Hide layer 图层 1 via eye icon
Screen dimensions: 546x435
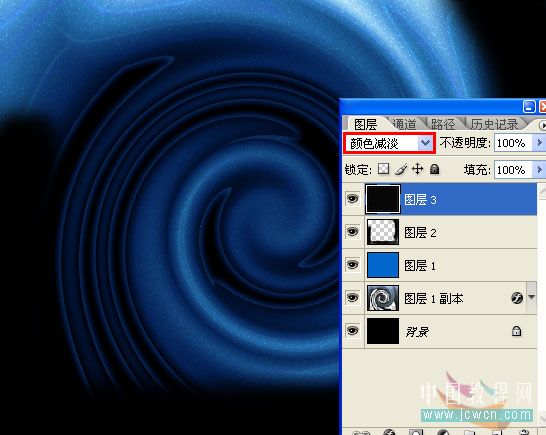[x=352, y=265]
